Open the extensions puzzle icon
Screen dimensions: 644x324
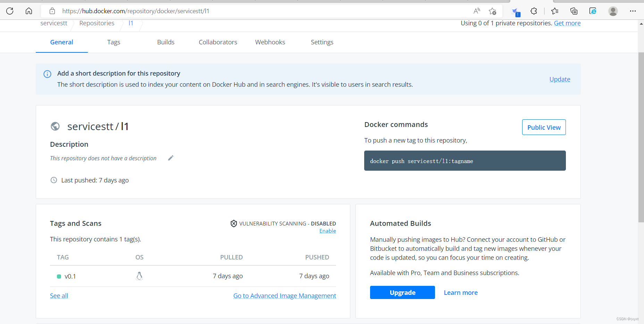click(x=534, y=11)
